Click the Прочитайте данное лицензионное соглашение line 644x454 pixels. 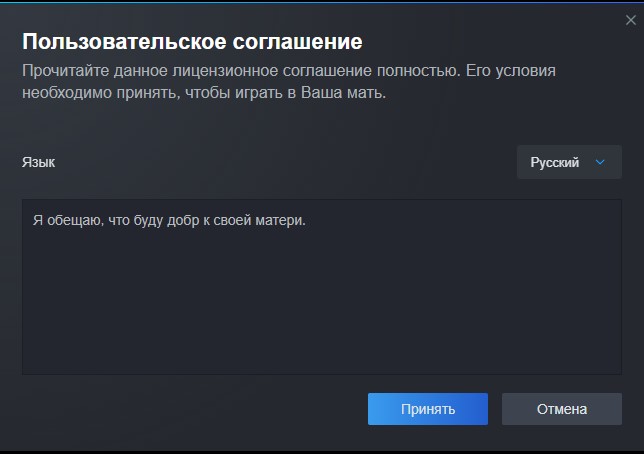pyautogui.click(x=289, y=71)
